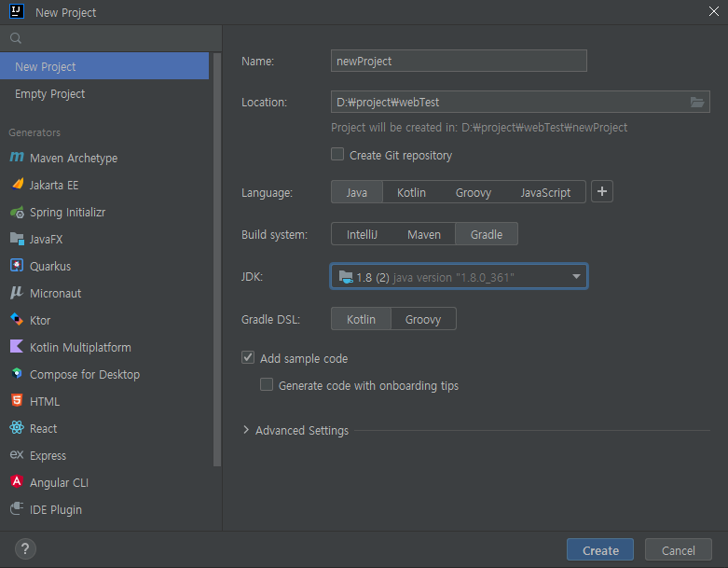
Task: Click the Ktor generator icon
Action: click(17, 320)
